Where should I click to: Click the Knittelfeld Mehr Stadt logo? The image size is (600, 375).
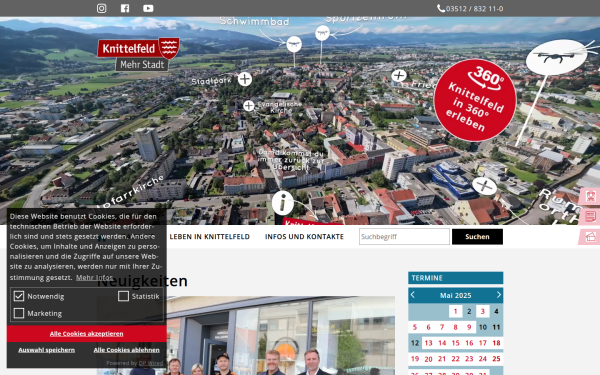138,54
